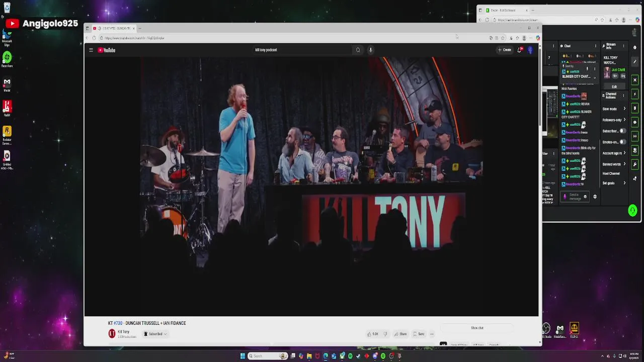The height and width of the screenshot is (362, 644).
Task: Open the YouTube account avatar menu
Action: (x=530, y=50)
